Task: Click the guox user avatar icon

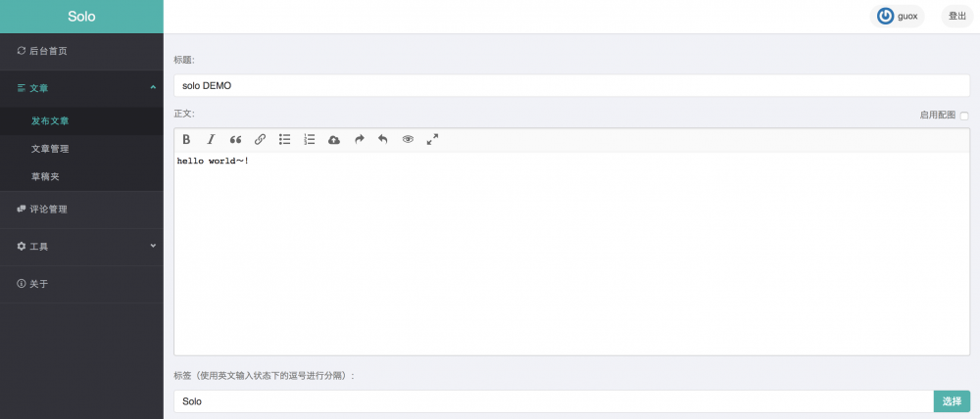Action: tap(885, 17)
